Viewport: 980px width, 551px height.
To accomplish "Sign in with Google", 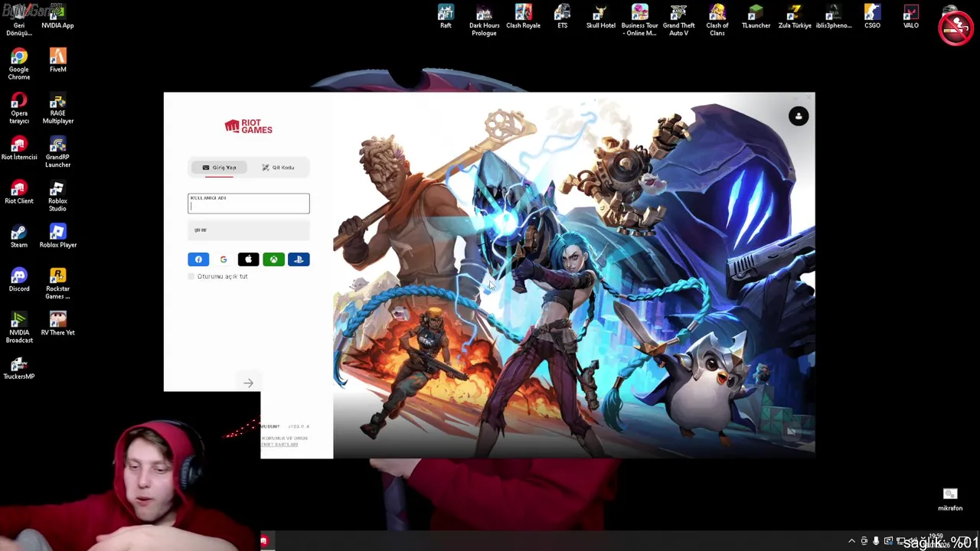I will 224,259.
